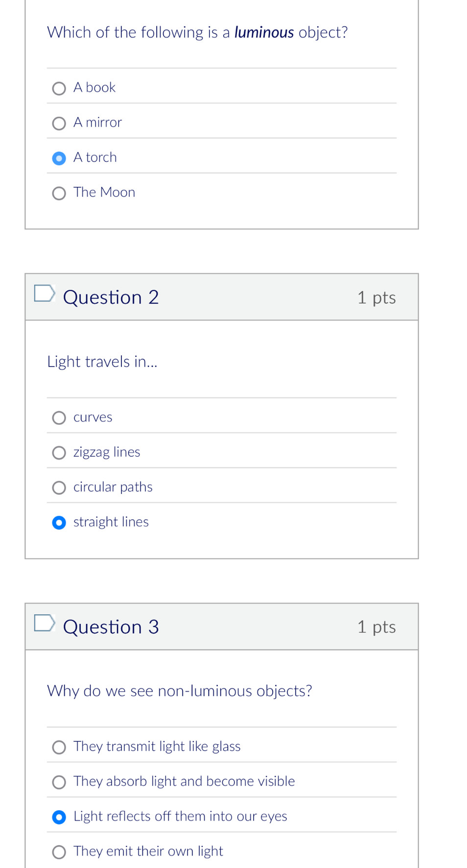Choose 'A mirror' as the answer
The image size is (467, 868).
click(x=59, y=123)
